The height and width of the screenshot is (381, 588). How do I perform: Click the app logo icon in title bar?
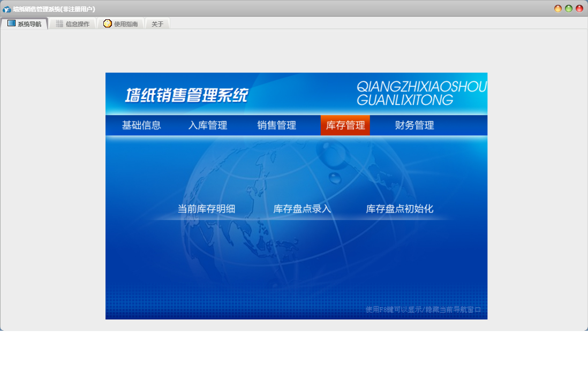pos(6,9)
